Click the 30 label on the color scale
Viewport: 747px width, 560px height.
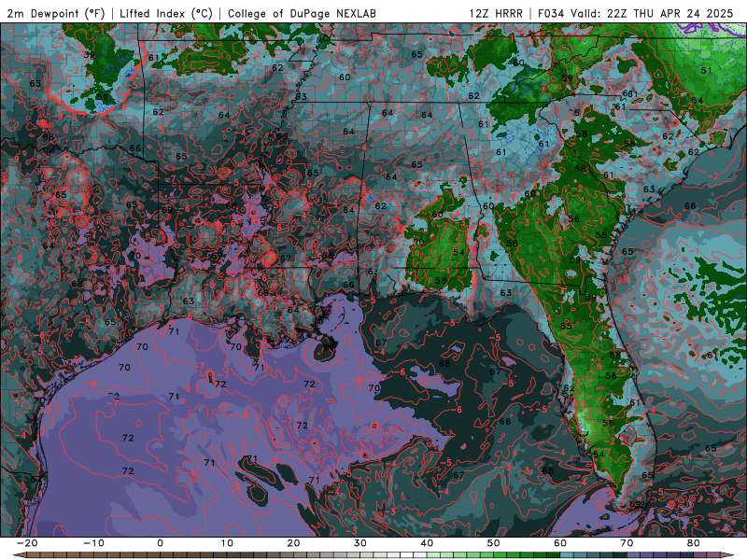point(360,543)
